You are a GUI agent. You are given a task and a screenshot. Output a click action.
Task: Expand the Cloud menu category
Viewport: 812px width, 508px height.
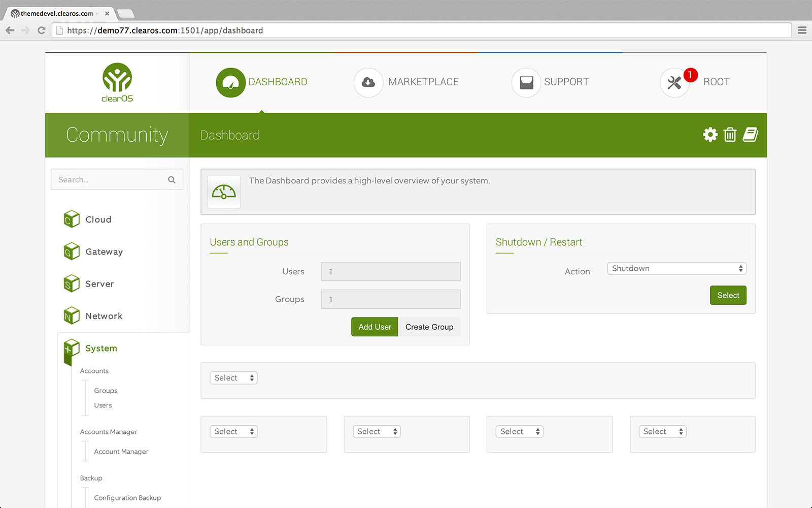(98, 219)
